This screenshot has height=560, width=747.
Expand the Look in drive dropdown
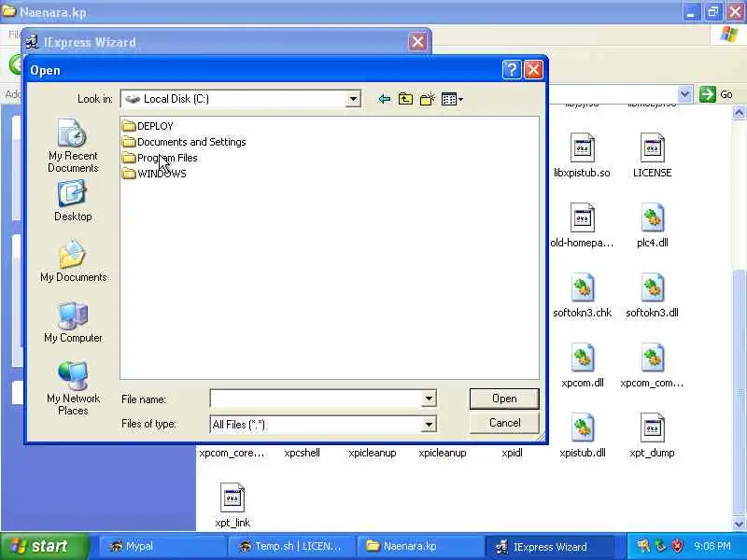(353, 99)
